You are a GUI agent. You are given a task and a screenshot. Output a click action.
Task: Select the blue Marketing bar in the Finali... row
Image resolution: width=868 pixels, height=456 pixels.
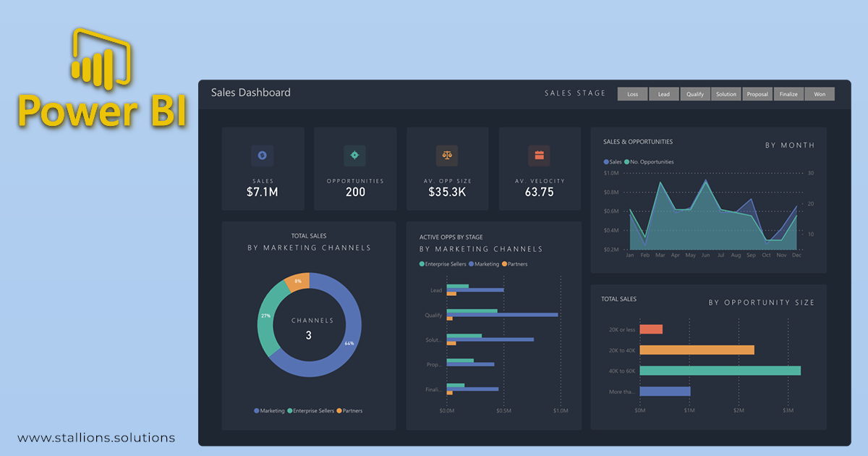point(473,389)
